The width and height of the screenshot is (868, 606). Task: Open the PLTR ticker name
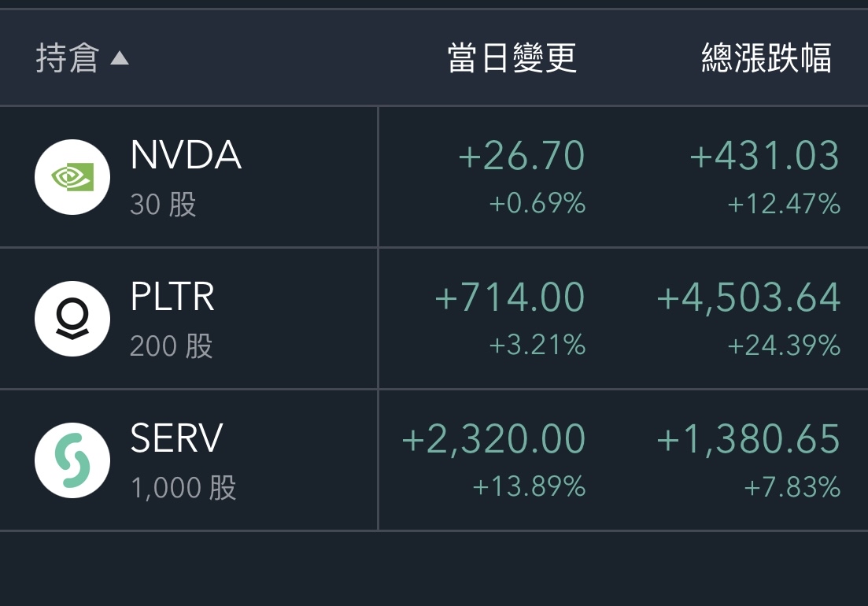click(x=172, y=297)
